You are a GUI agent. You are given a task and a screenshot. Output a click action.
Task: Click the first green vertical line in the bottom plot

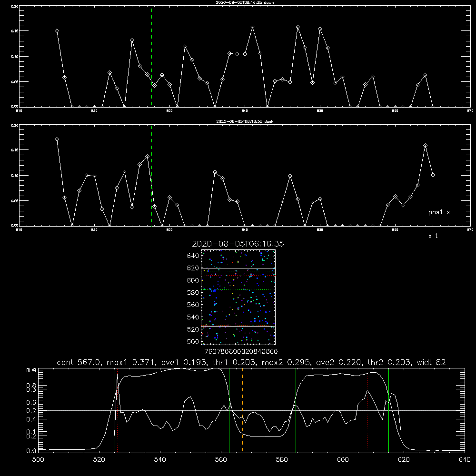[115, 410]
